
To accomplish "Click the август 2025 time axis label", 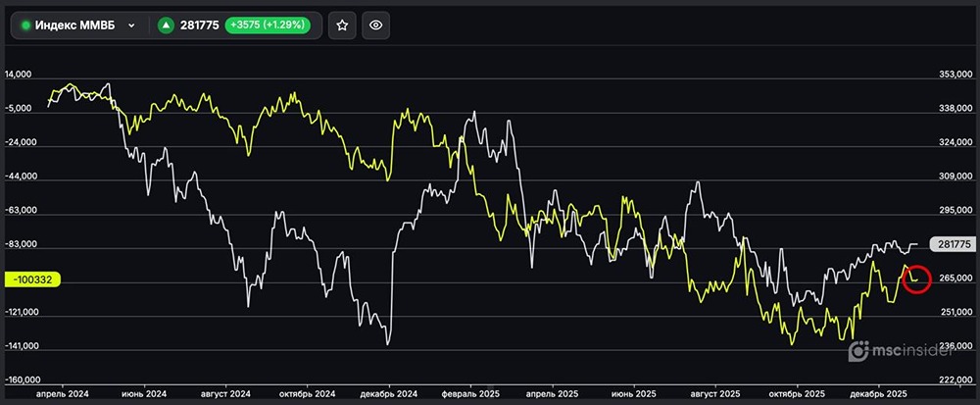I will (715, 394).
